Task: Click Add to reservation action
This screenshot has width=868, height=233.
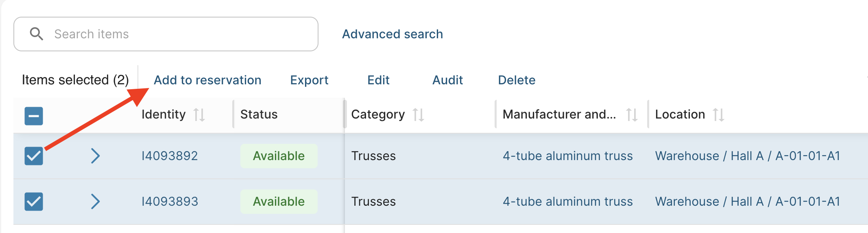Action: point(207,80)
